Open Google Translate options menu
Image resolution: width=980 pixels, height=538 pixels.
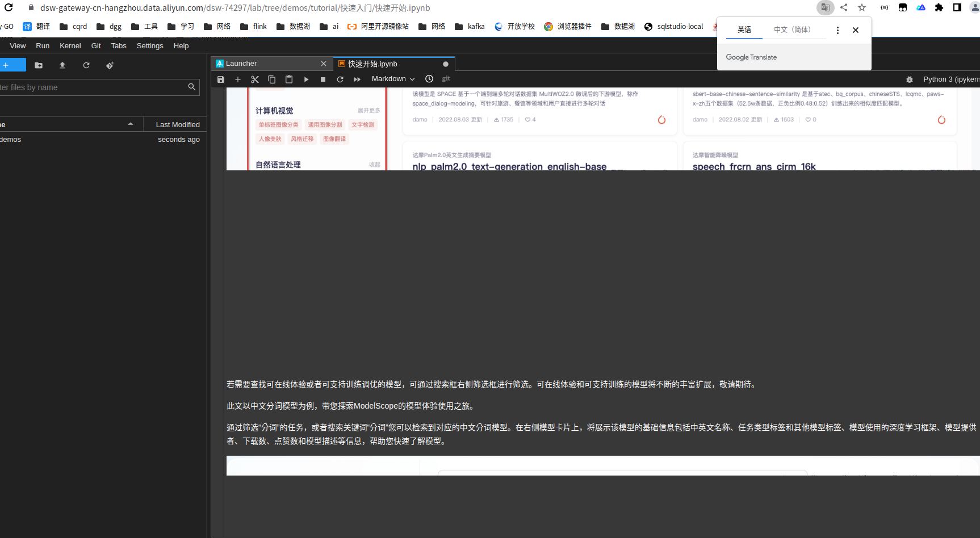[x=837, y=30]
